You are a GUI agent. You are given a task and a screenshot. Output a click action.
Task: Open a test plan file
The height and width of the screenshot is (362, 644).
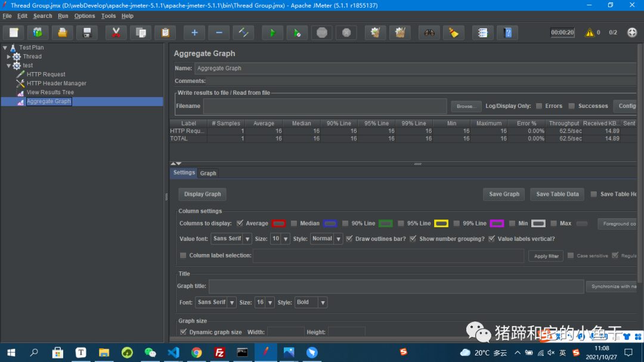[63, 32]
